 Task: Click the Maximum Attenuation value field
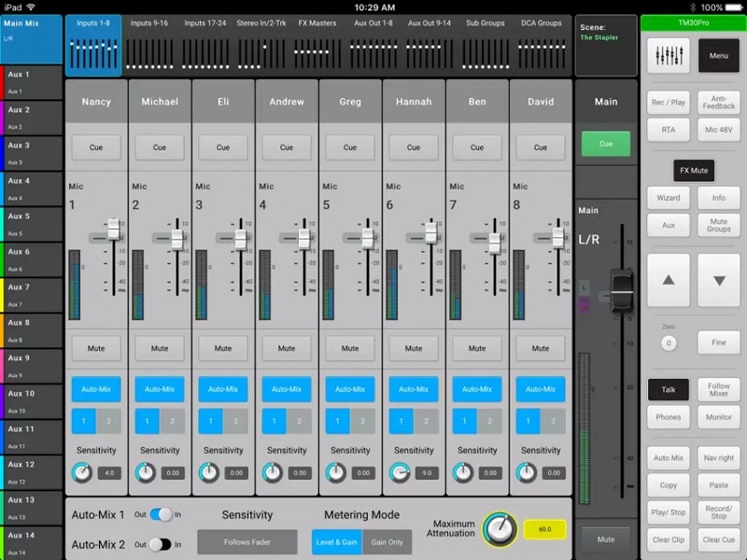[543, 529]
